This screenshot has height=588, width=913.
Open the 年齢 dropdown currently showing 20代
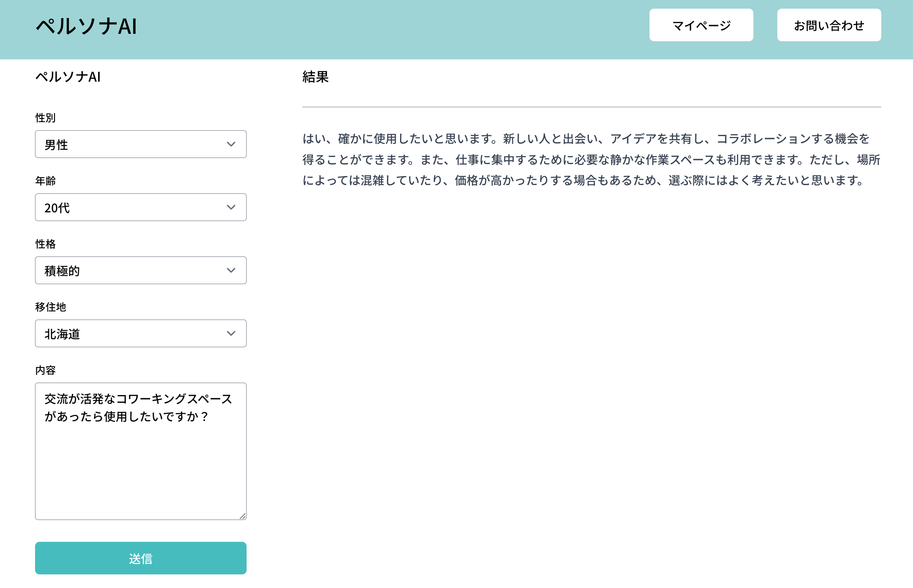tap(141, 207)
